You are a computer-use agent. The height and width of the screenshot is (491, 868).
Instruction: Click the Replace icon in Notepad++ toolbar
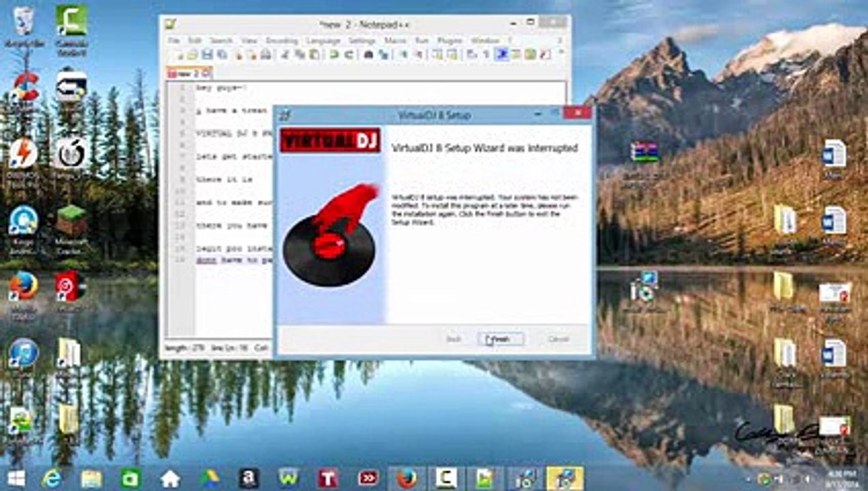(383, 55)
